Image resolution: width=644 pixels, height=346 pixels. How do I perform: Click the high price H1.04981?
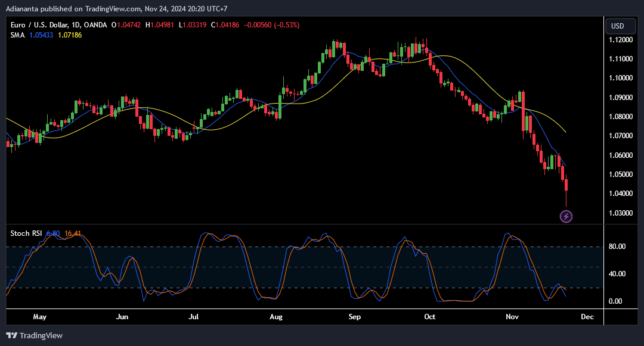tap(160, 25)
